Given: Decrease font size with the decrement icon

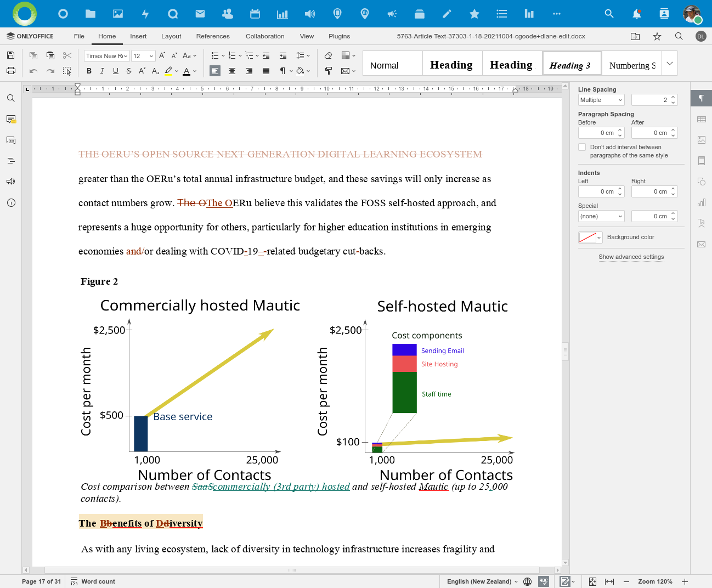Looking at the screenshot, I should (x=174, y=55).
